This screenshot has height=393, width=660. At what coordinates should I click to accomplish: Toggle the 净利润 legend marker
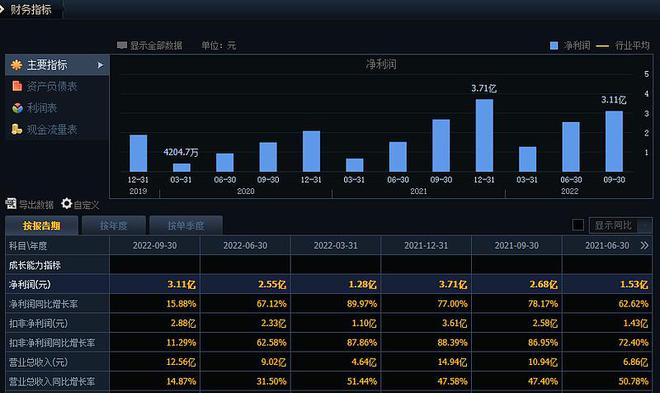click(x=554, y=45)
